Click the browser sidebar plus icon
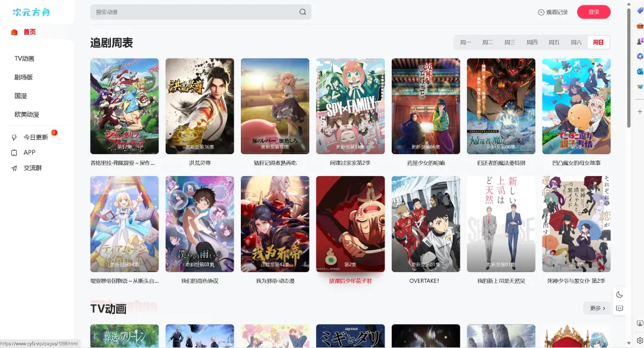 coord(639,112)
